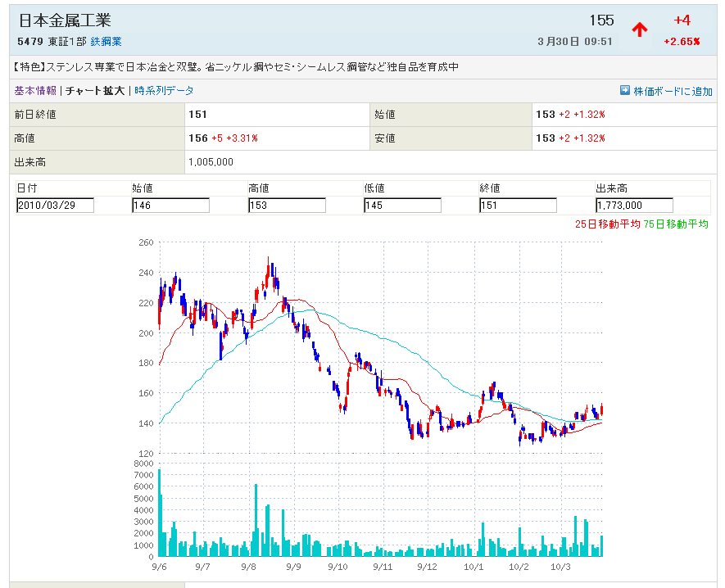Click the 株価ボードに追加 link
Screen dimensions: 725x588
pos(673,91)
